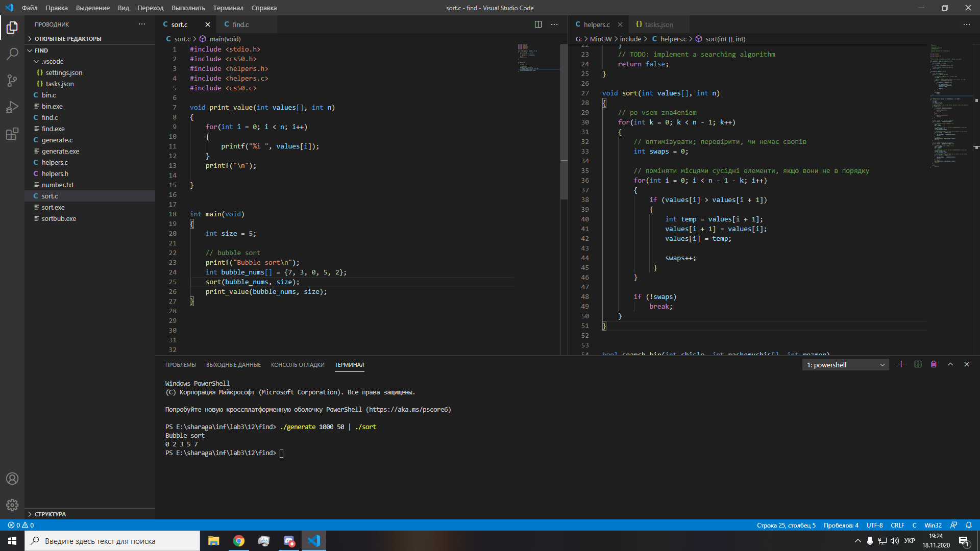Click the УКР keyboard language indicator
The width and height of the screenshot is (980, 551).
pos(910,541)
